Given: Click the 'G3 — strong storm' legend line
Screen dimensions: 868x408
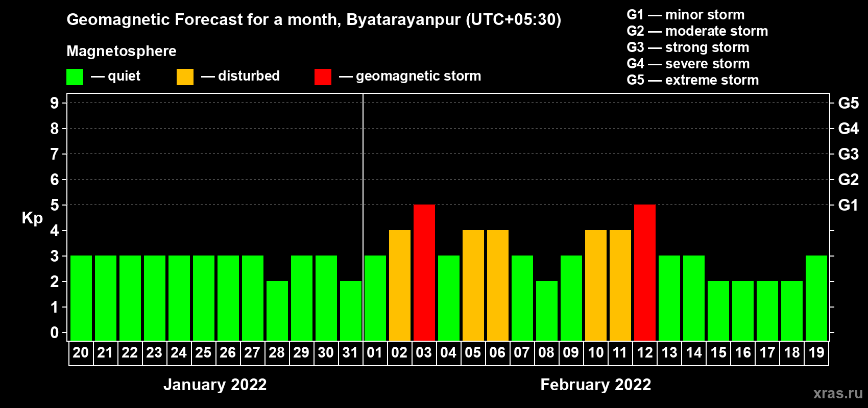Looking at the screenshot, I should pos(688,47).
